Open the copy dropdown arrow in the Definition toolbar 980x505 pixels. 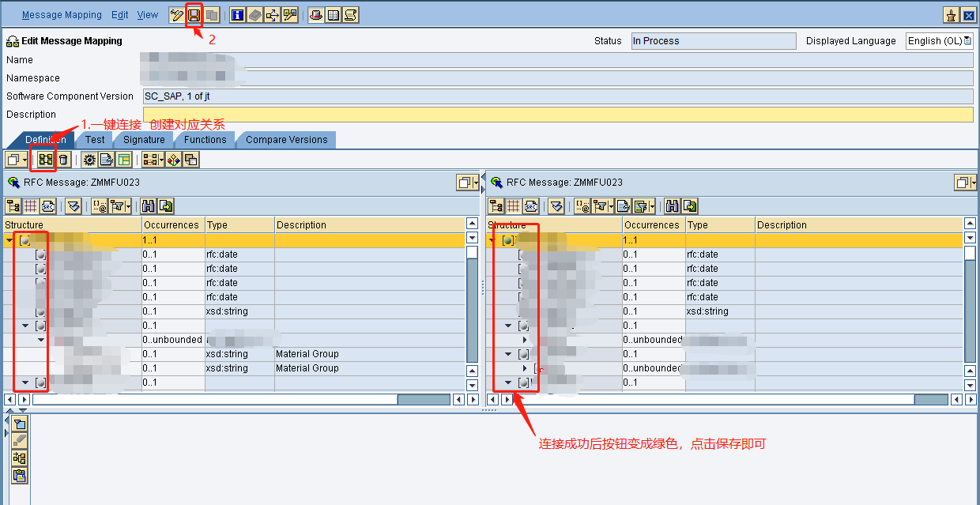tap(24, 160)
